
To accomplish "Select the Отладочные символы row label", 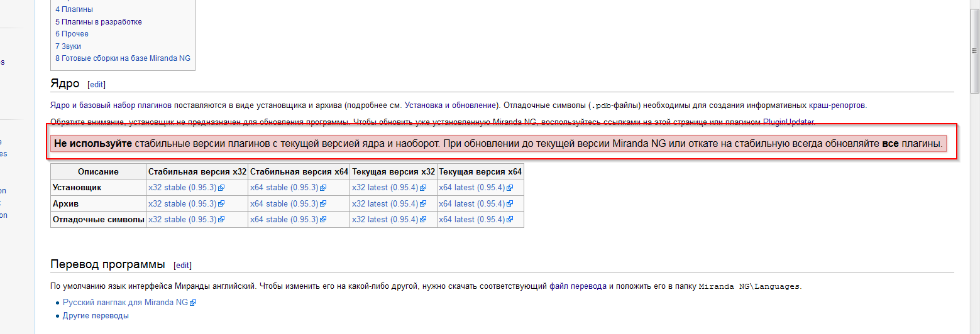I will point(99,220).
